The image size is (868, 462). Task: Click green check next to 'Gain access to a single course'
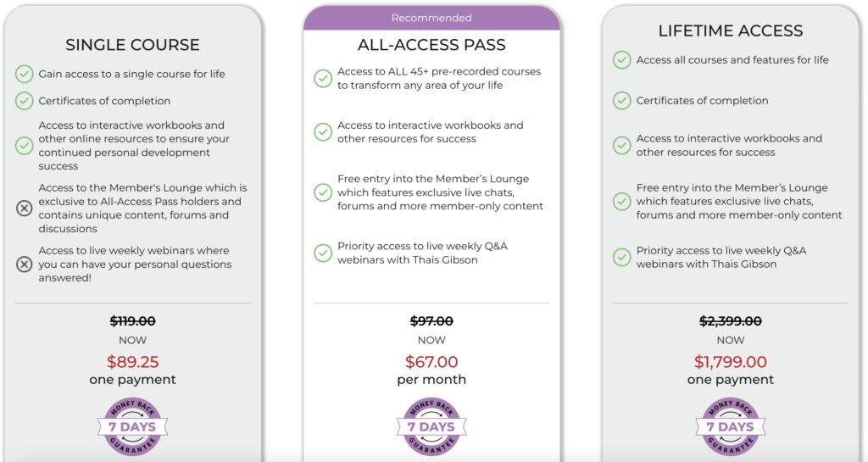(24, 74)
